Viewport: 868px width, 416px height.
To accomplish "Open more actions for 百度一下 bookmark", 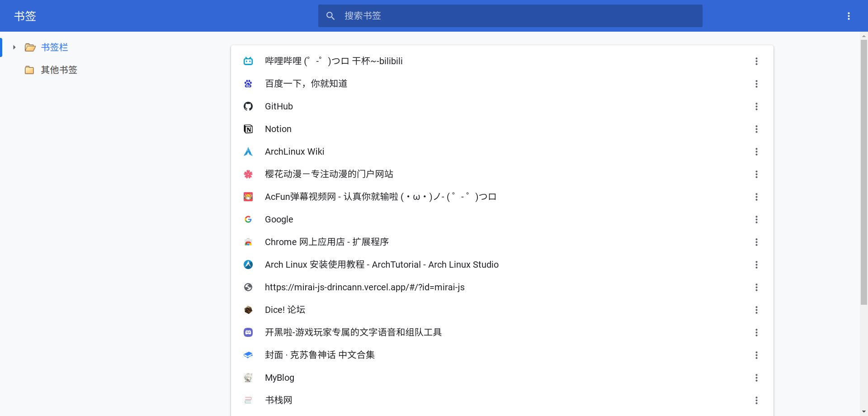I will pyautogui.click(x=756, y=84).
